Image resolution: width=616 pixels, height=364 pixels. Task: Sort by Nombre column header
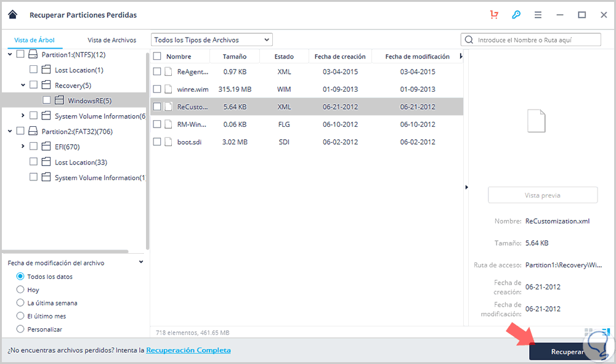pyautogui.click(x=179, y=56)
